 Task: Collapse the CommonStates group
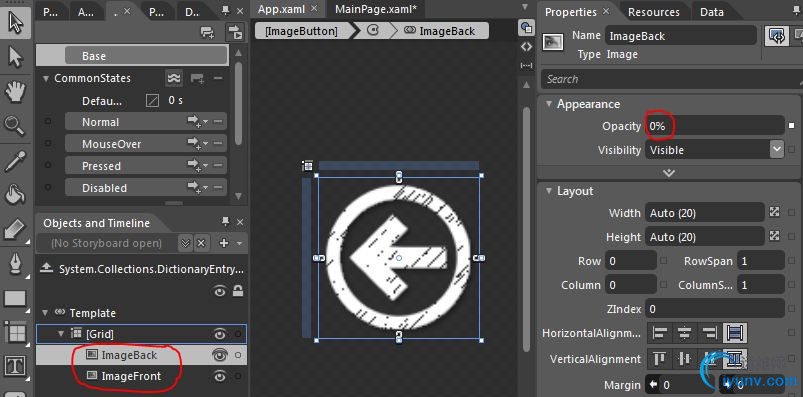click(x=46, y=79)
